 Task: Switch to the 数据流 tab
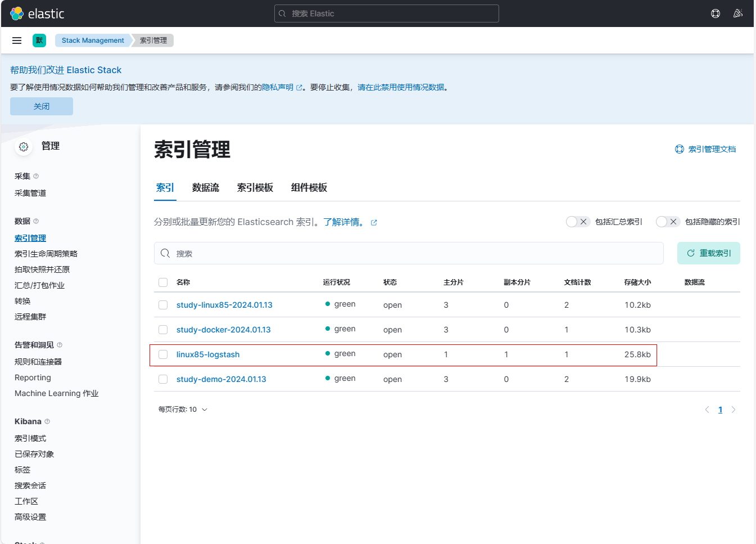click(x=206, y=188)
